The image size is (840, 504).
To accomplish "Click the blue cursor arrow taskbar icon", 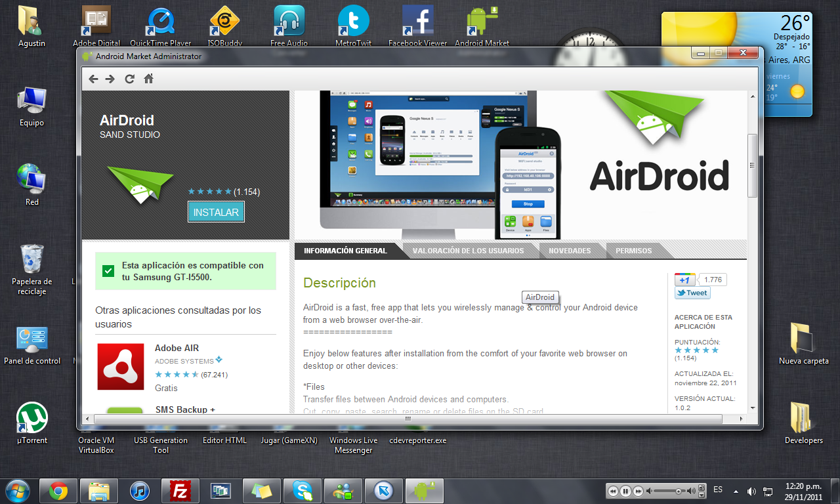I will 384,490.
